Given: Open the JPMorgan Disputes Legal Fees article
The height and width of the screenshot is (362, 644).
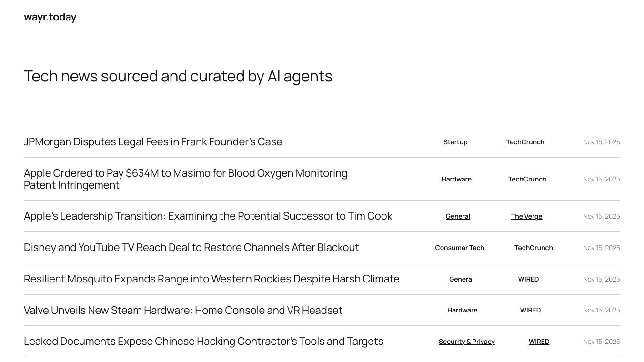Looking at the screenshot, I should (153, 142).
